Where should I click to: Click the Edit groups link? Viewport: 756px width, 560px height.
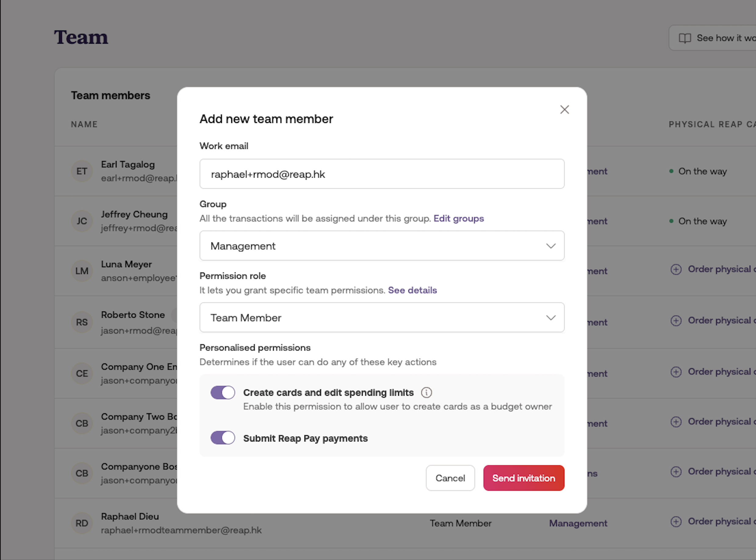pos(458,218)
